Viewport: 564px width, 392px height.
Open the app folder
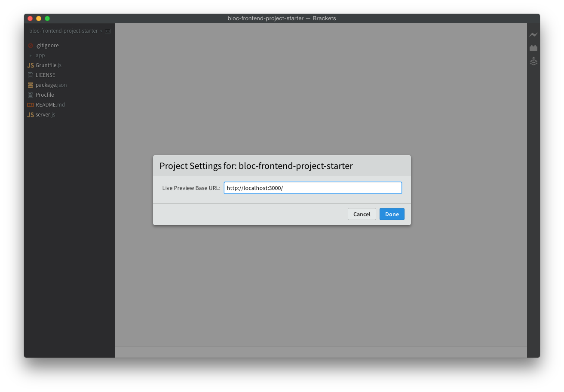coord(40,55)
